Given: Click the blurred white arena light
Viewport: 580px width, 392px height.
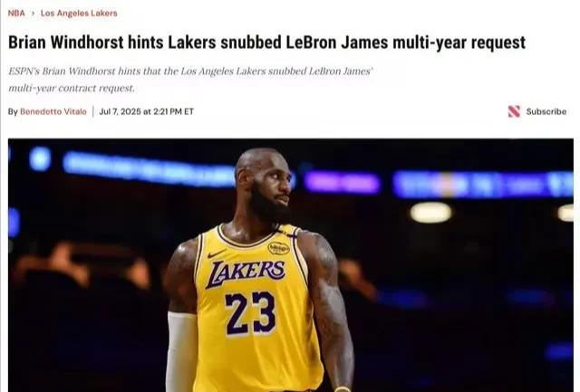Looking at the screenshot, I should pyautogui.click(x=431, y=213).
